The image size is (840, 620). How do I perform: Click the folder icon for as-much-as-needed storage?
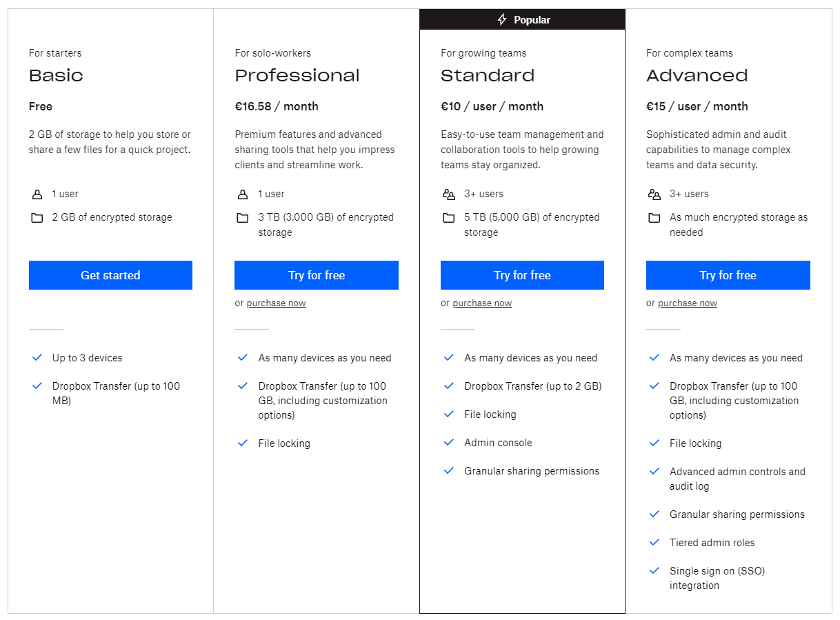pos(654,218)
